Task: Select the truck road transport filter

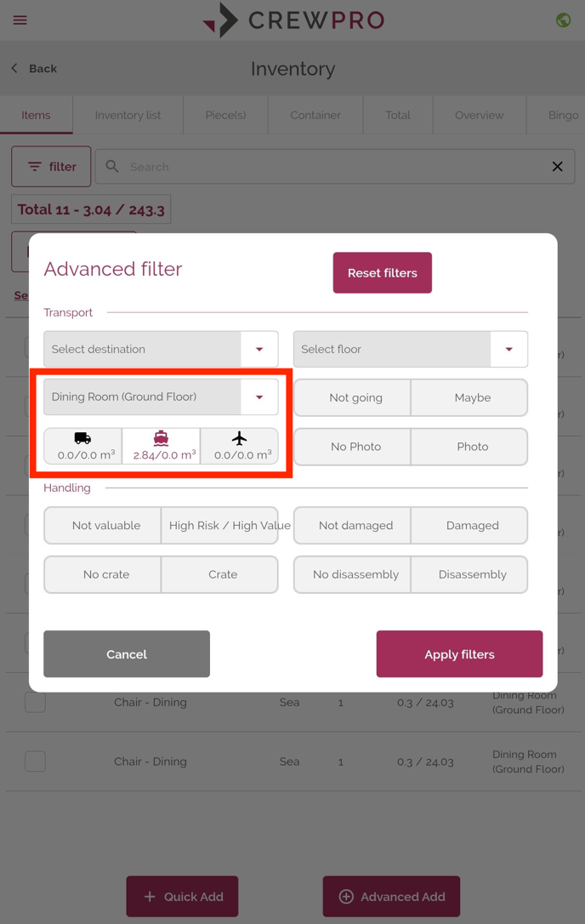Action: [83, 447]
